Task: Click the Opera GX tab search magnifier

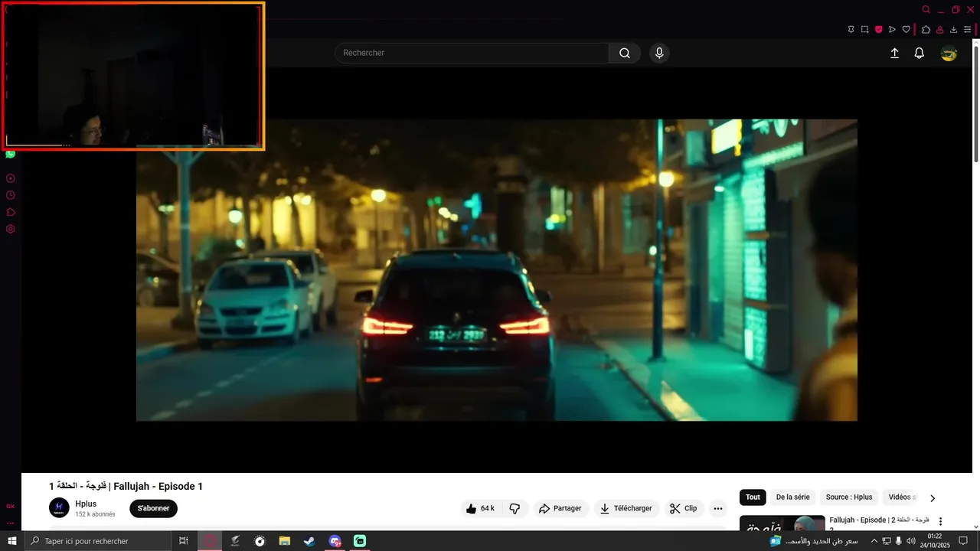Action: coord(926,10)
